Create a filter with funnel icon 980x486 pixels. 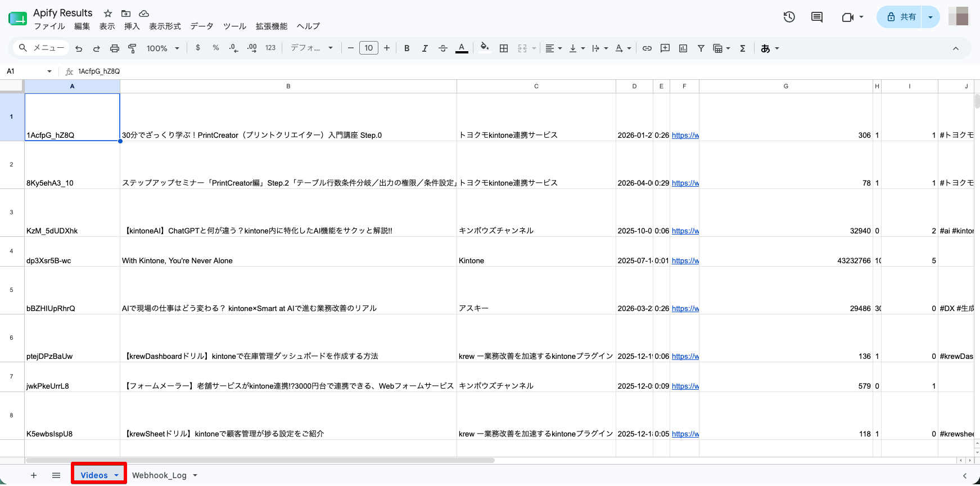tap(701, 48)
